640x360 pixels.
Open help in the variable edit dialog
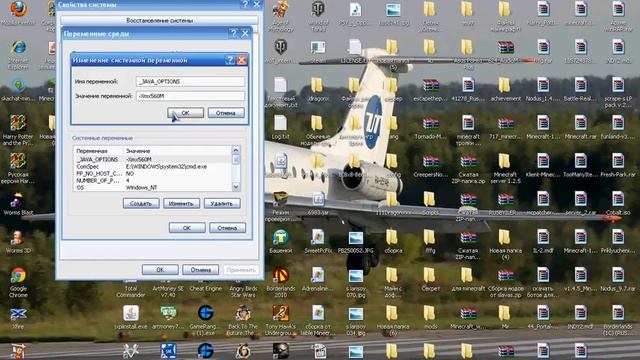point(230,60)
